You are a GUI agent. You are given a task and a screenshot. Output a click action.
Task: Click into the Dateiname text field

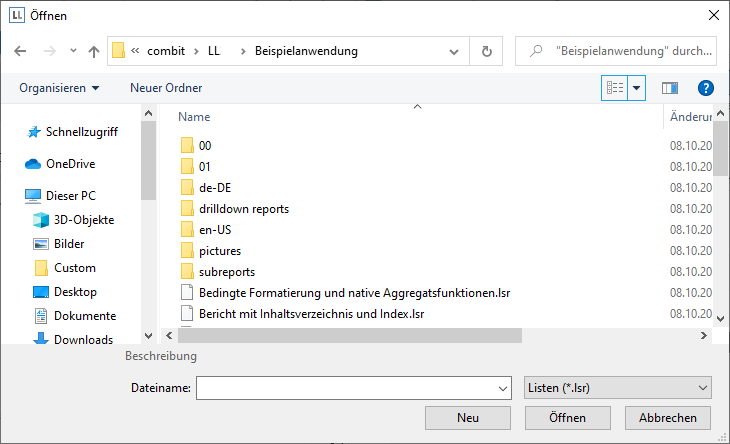coord(345,388)
